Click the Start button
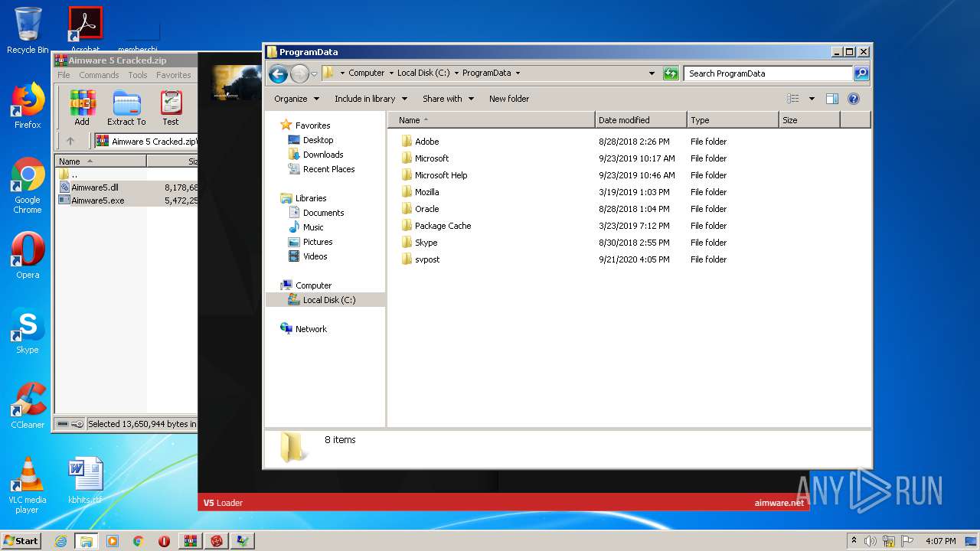The width and height of the screenshot is (980, 551). [x=21, y=541]
